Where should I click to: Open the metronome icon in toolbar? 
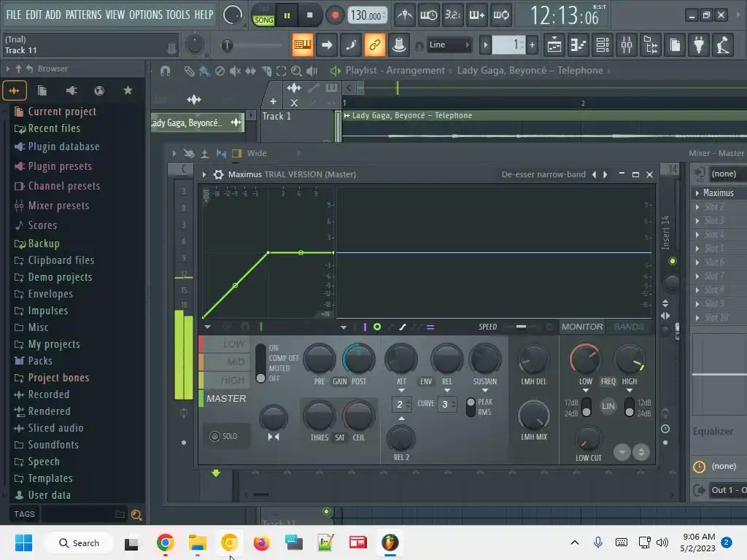tap(405, 15)
